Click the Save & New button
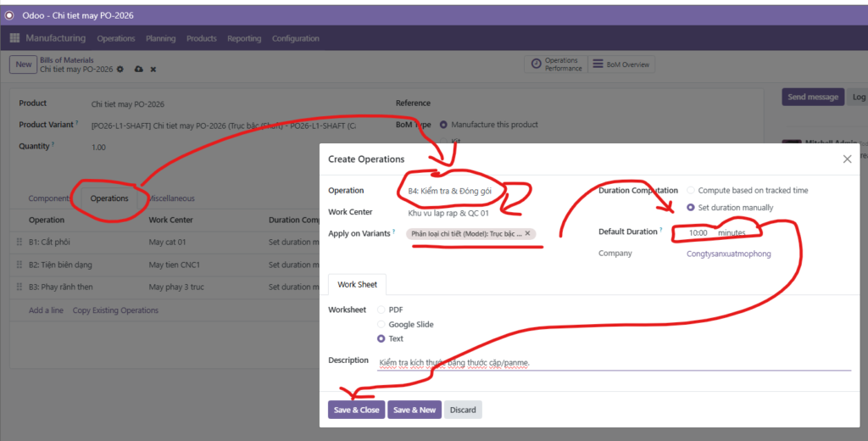 (415, 410)
